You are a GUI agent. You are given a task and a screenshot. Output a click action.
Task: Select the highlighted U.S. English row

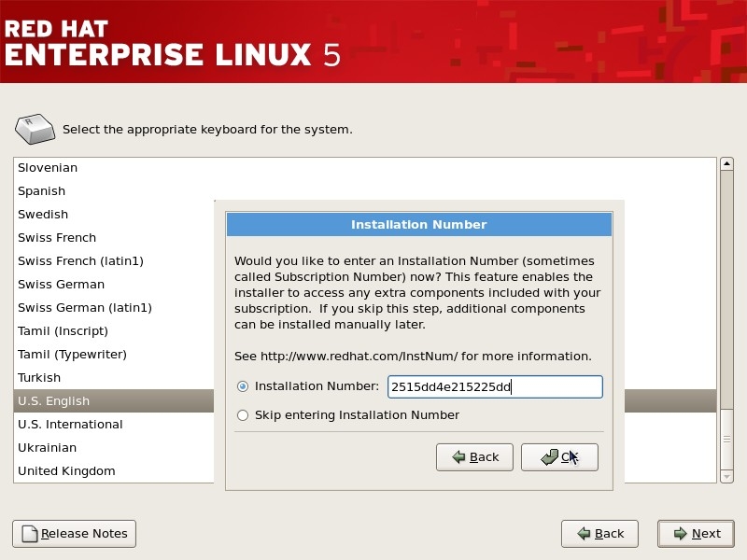114,401
